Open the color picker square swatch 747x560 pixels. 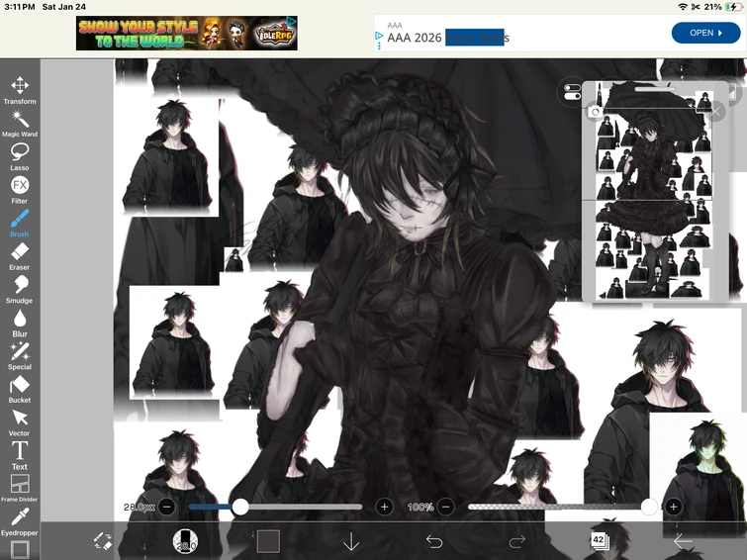click(268, 541)
